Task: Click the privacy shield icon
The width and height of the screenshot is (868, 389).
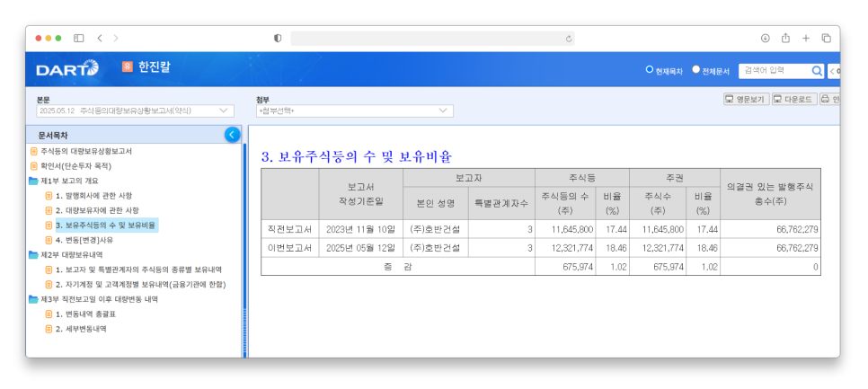Action: point(278,38)
